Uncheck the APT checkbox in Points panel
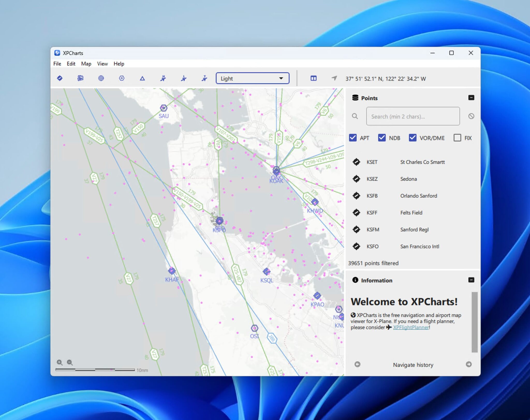This screenshot has width=530, height=420. pyautogui.click(x=353, y=138)
